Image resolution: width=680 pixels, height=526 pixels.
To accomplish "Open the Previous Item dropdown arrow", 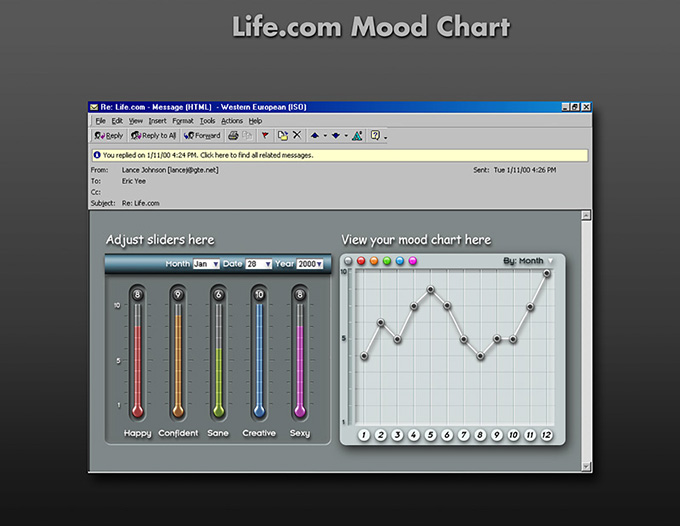I will coord(325,136).
